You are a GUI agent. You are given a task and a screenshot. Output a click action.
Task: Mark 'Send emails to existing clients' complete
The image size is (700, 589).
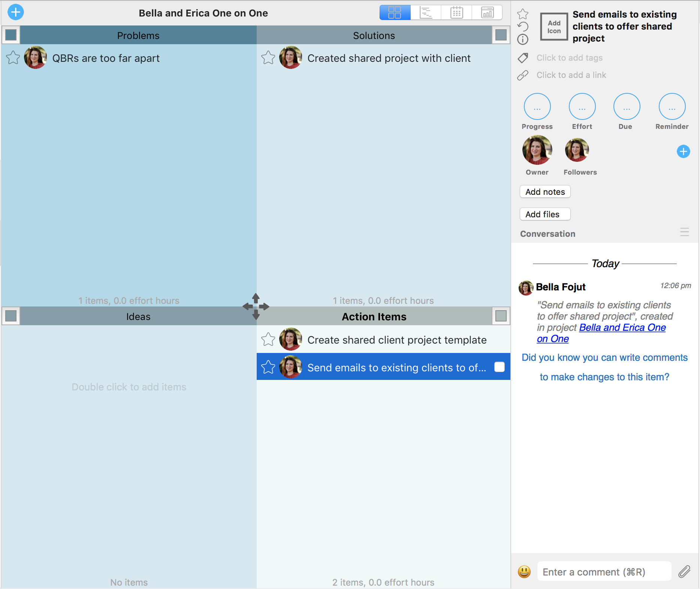pyautogui.click(x=500, y=367)
